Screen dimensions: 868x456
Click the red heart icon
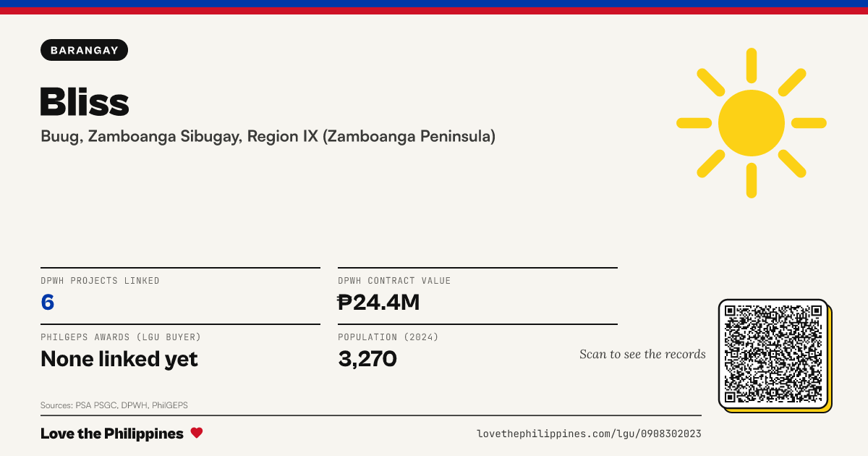point(197,433)
